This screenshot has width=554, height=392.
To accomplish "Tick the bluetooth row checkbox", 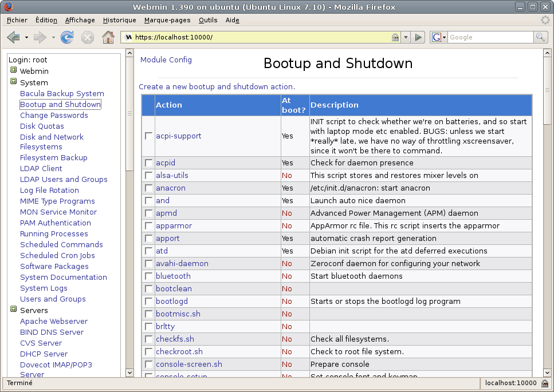I will [149, 276].
